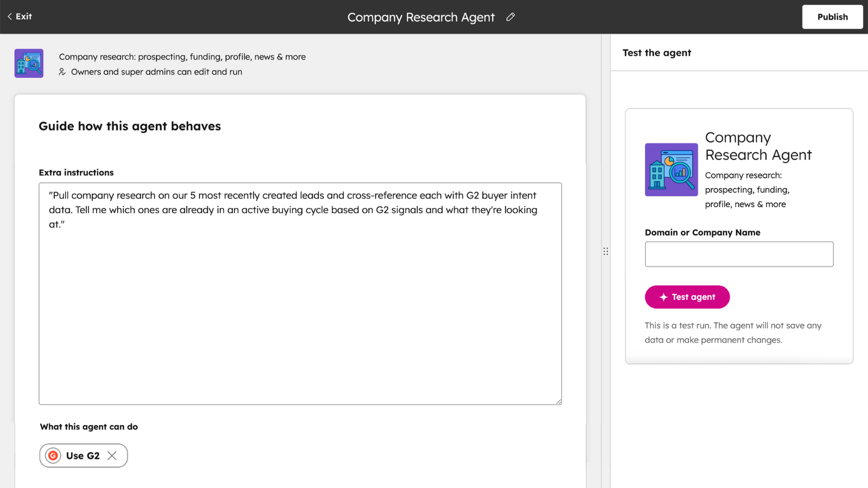Focus the Domain or Company Name field

(x=738, y=254)
